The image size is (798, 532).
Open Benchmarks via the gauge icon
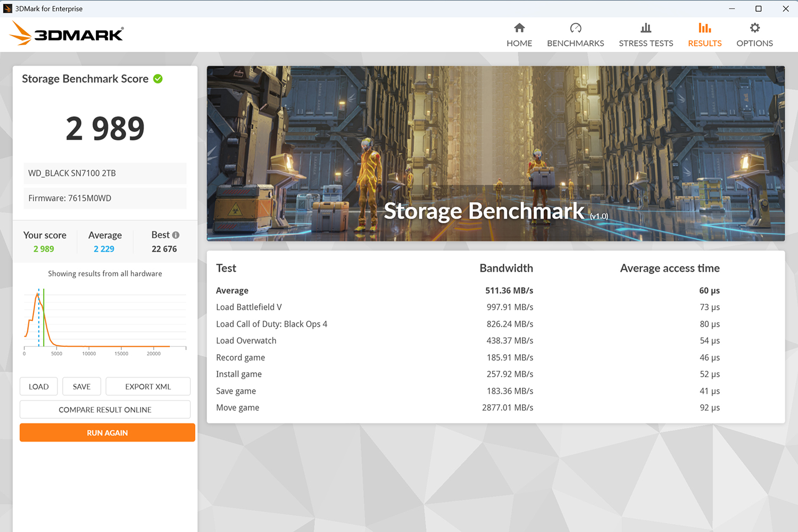[575, 28]
